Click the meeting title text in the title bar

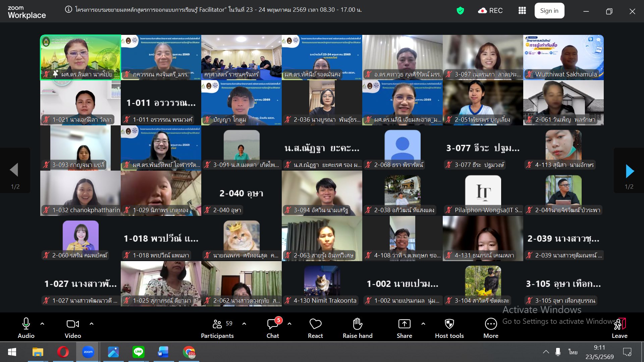click(x=219, y=10)
